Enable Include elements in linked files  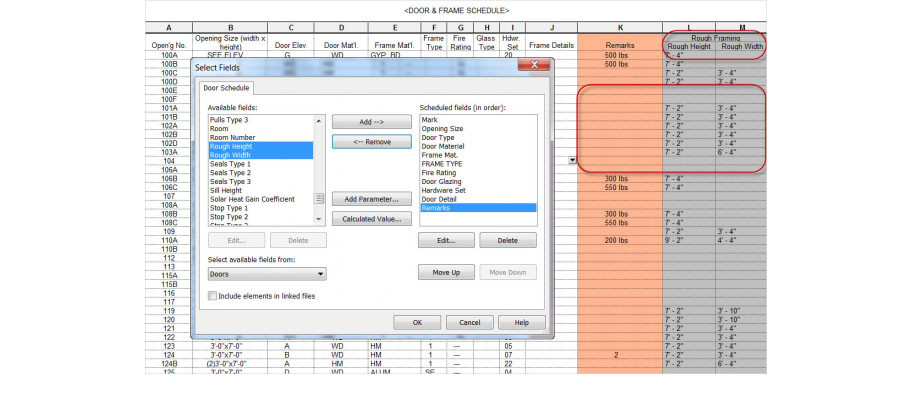click(212, 296)
